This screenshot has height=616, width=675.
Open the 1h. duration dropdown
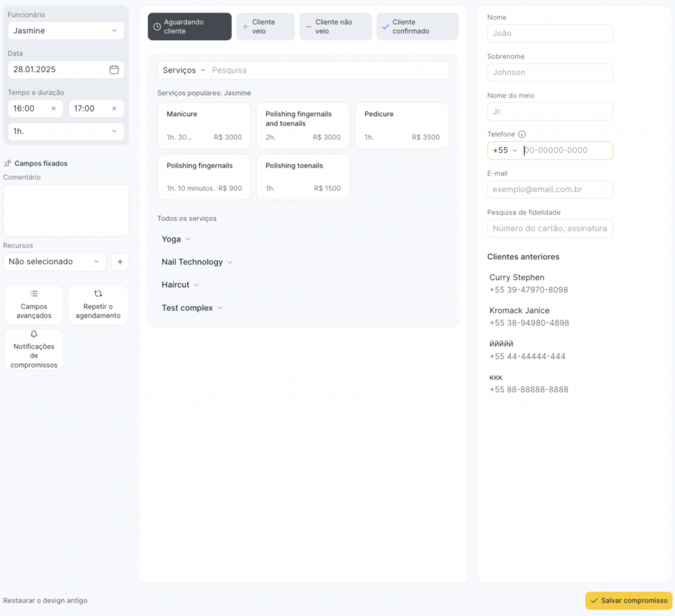point(66,131)
